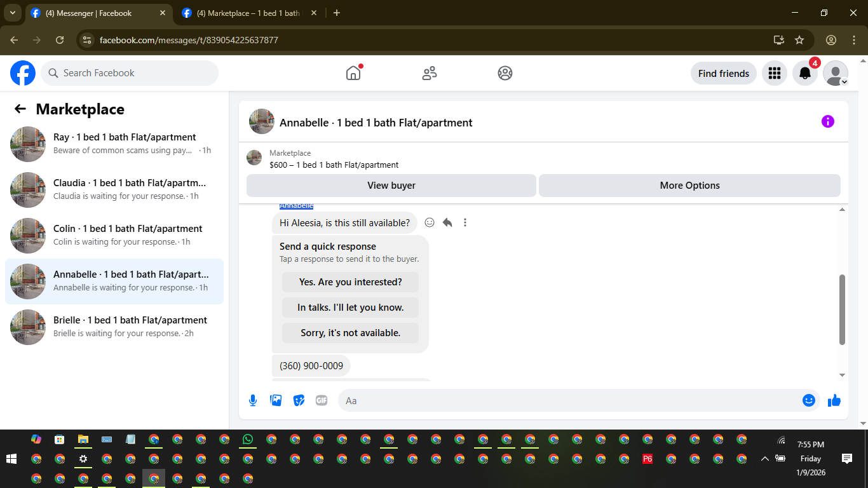Open the Friends icon in top navigation

pyautogui.click(x=430, y=73)
